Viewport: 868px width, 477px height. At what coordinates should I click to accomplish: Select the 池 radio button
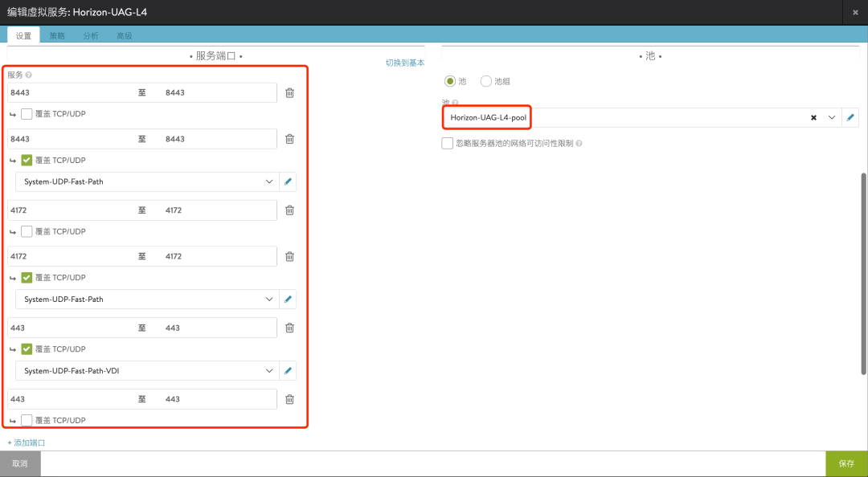[451, 81]
